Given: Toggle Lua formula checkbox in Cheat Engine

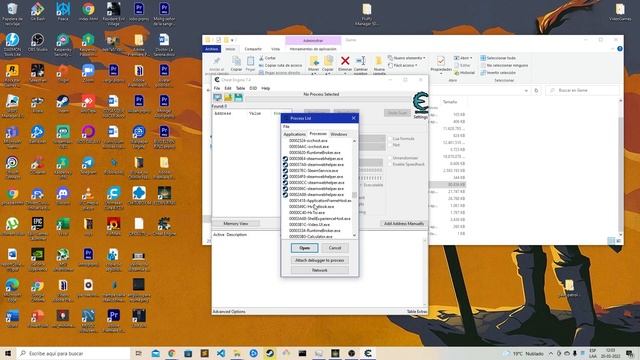Looking at the screenshot, I should pos(390,139).
